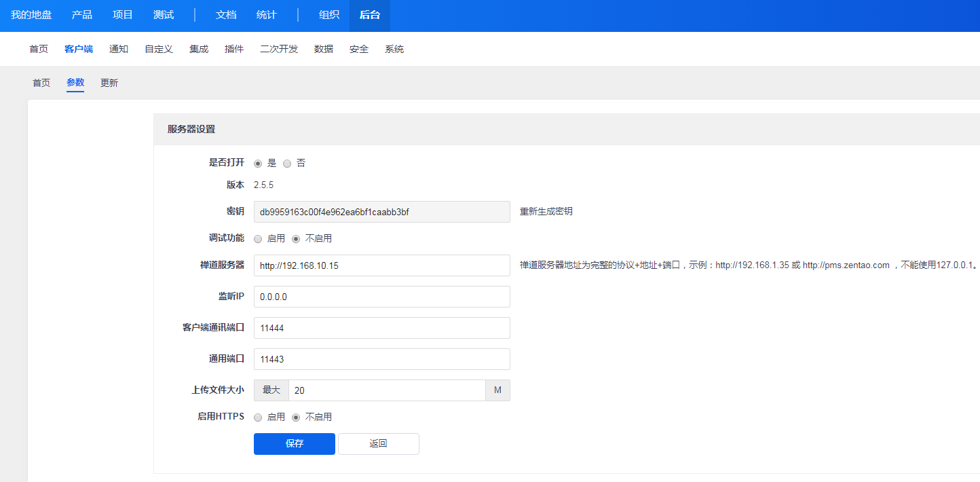Viewport: 980px width, 482px height.
Task: Click the 客户端通讯端口 field
Action: pyautogui.click(x=381, y=328)
